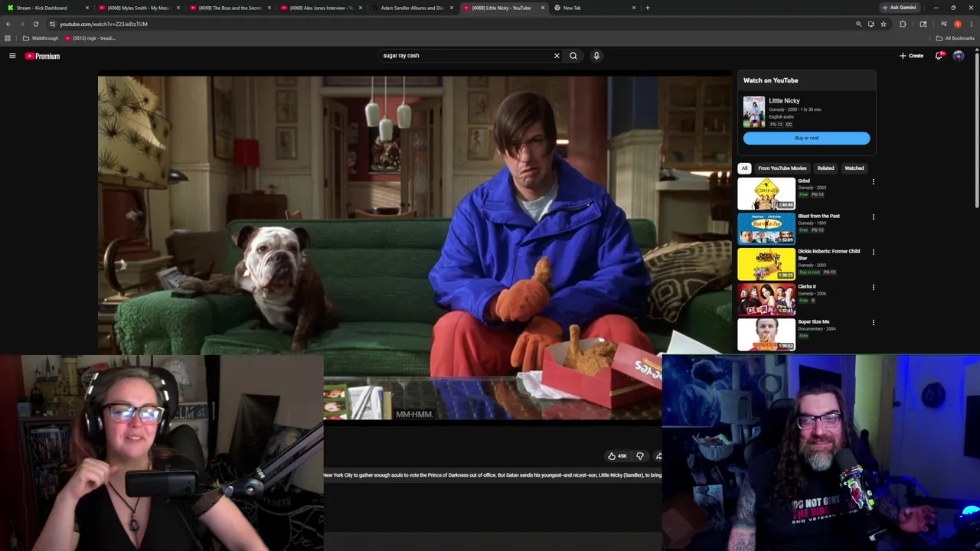Open the Chrome profile S avatar
Viewport: 980px width, 551px height.
click(958, 24)
